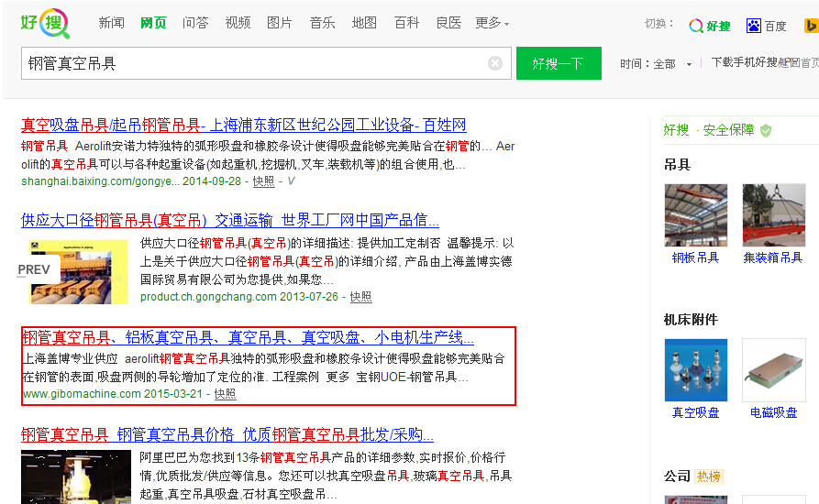Open the 钢板吊具 thumbnail image
Viewport: 819px width, 504px height.
[x=696, y=215]
